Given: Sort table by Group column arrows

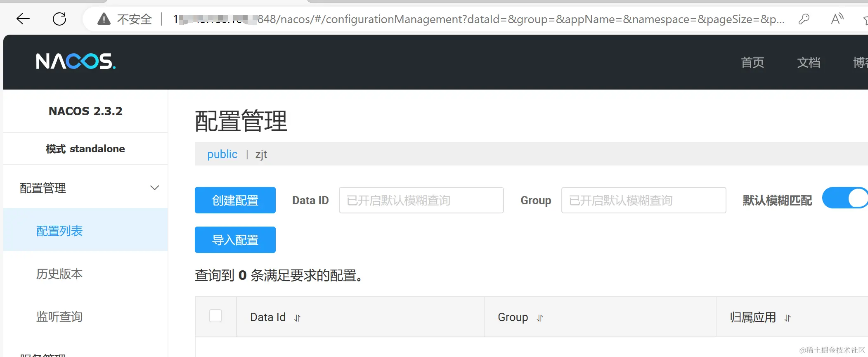Looking at the screenshot, I should (x=540, y=318).
